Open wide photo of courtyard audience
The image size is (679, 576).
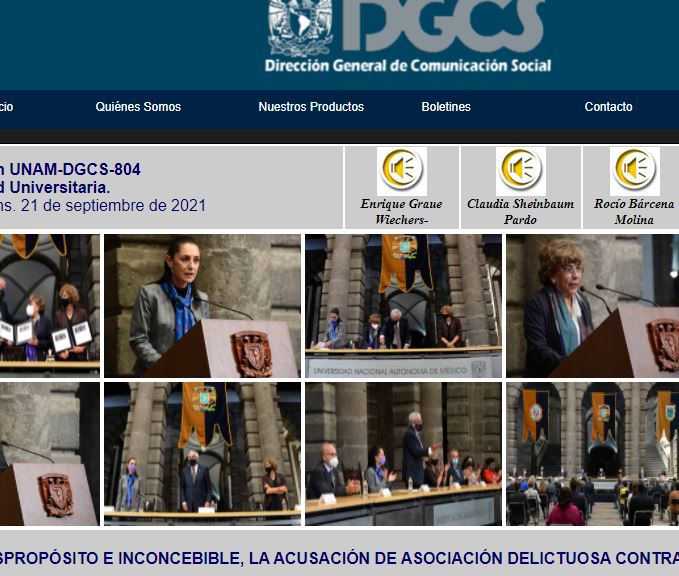tap(592, 454)
